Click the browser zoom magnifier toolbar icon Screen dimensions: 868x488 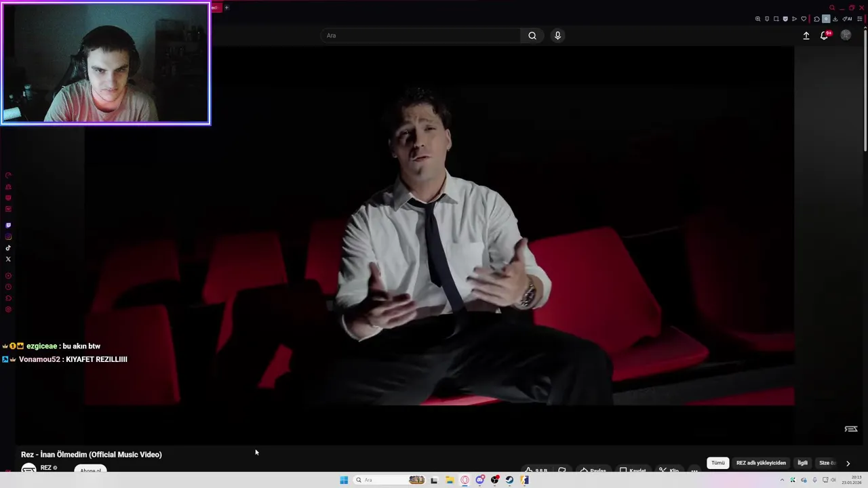758,19
